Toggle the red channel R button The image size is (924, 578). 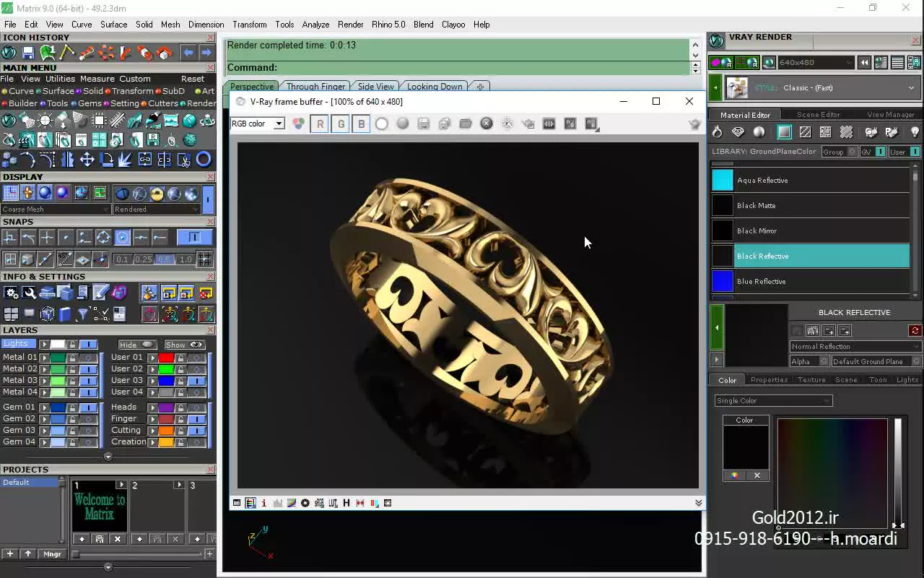[320, 124]
